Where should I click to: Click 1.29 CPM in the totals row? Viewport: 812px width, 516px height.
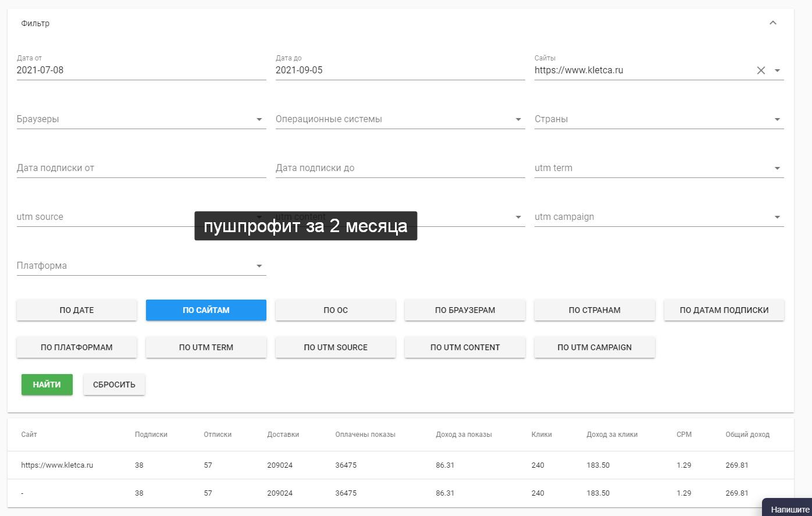pos(684,493)
